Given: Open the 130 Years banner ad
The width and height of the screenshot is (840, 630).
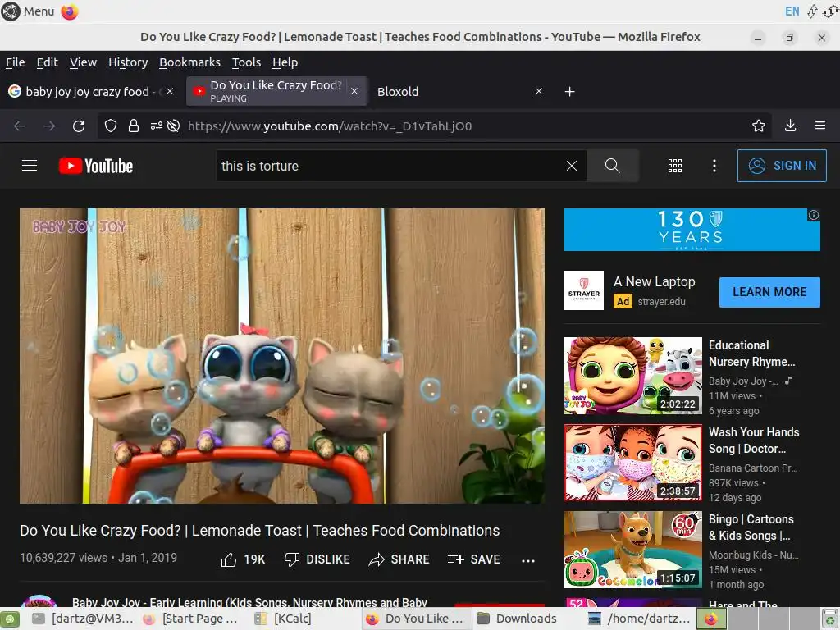Looking at the screenshot, I should pyautogui.click(x=692, y=230).
